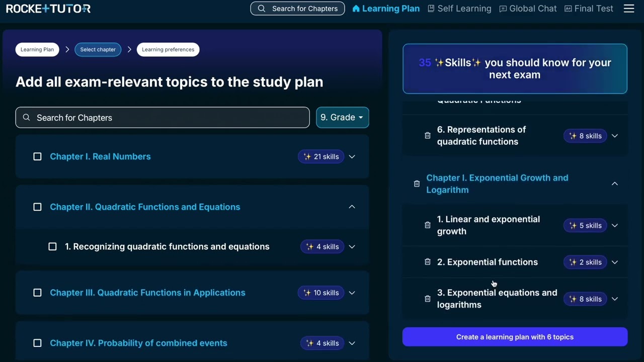Click Select chapter breadcrumb step
644x362 pixels.
(x=98, y=49)
